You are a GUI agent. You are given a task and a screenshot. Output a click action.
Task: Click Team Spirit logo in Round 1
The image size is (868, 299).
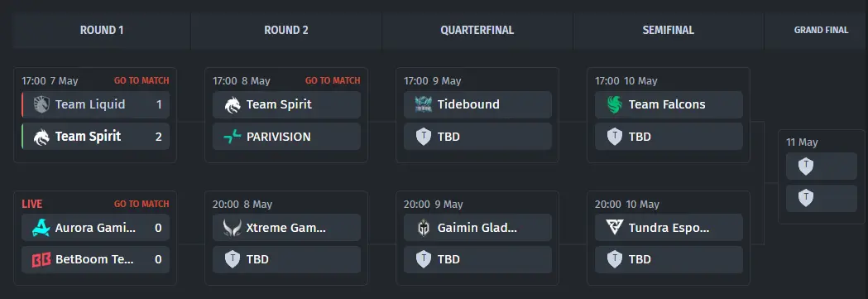click(41, 137)
